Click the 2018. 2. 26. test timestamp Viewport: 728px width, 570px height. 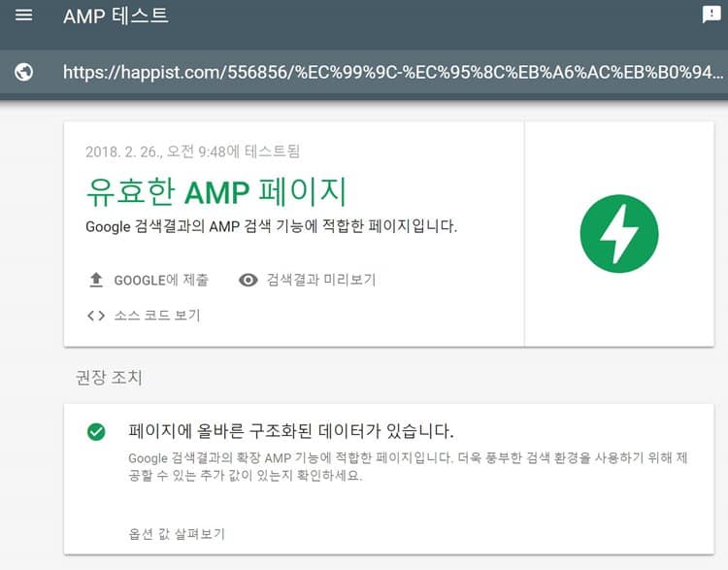pos(193,151)
